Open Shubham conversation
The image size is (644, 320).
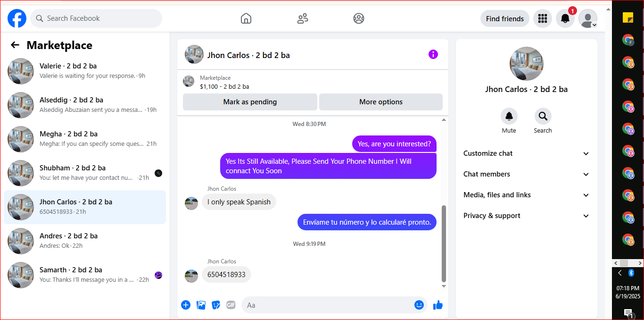pos(85,173)
